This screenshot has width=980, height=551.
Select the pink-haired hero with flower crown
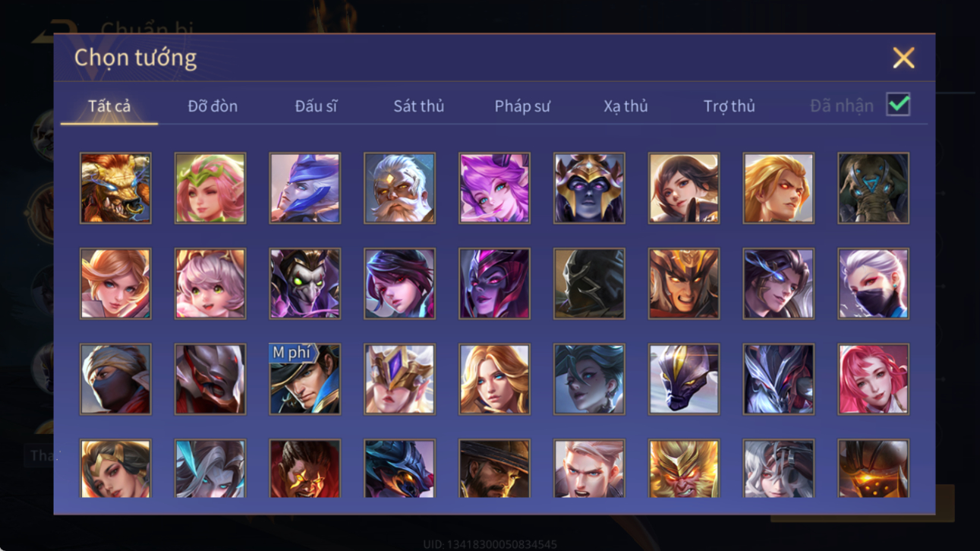[210, 188]
